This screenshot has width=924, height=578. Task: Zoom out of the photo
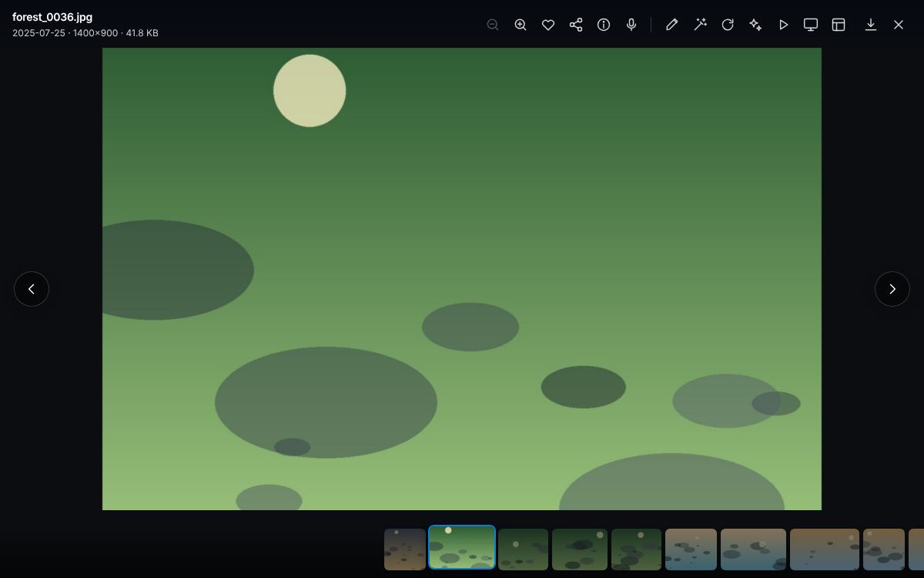tap(493, 25)
